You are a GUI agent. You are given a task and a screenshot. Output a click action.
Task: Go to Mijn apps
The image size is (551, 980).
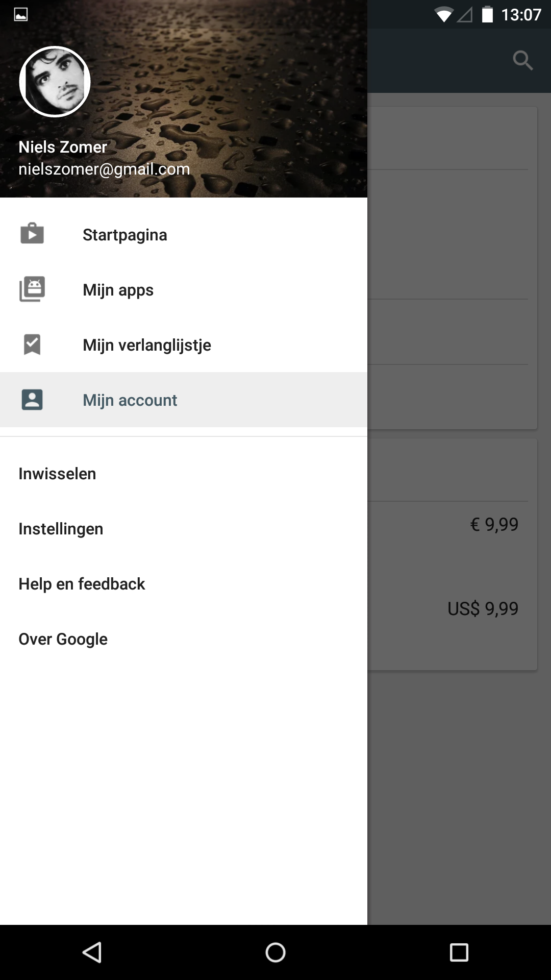point(118,290)
